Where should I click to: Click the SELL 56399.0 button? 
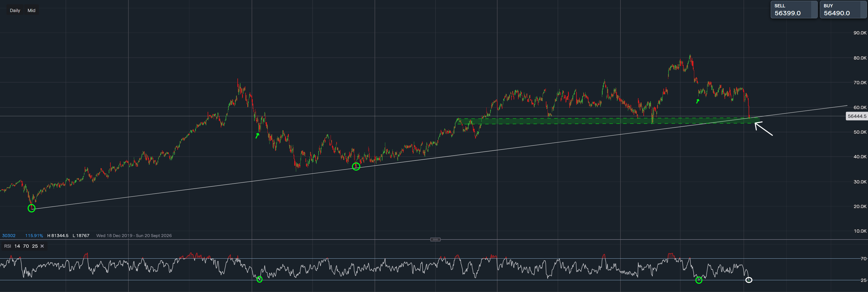[x=793, y=10]
